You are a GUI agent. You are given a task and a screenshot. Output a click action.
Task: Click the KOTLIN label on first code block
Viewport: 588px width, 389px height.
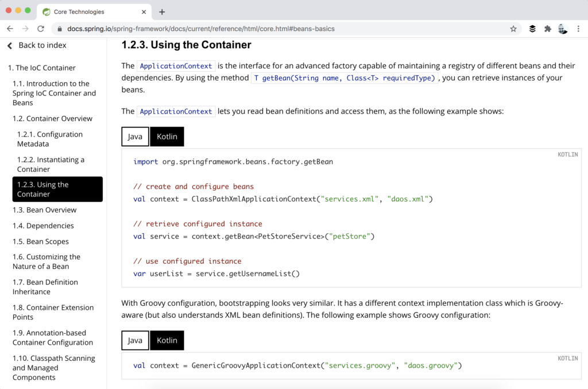[x=568, y=155]
